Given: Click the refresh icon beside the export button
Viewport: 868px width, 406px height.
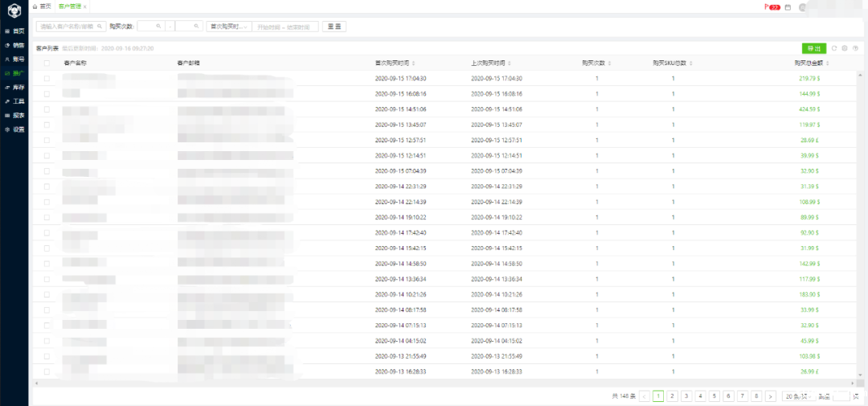Looking at the screenshot, I should (834, 48).
